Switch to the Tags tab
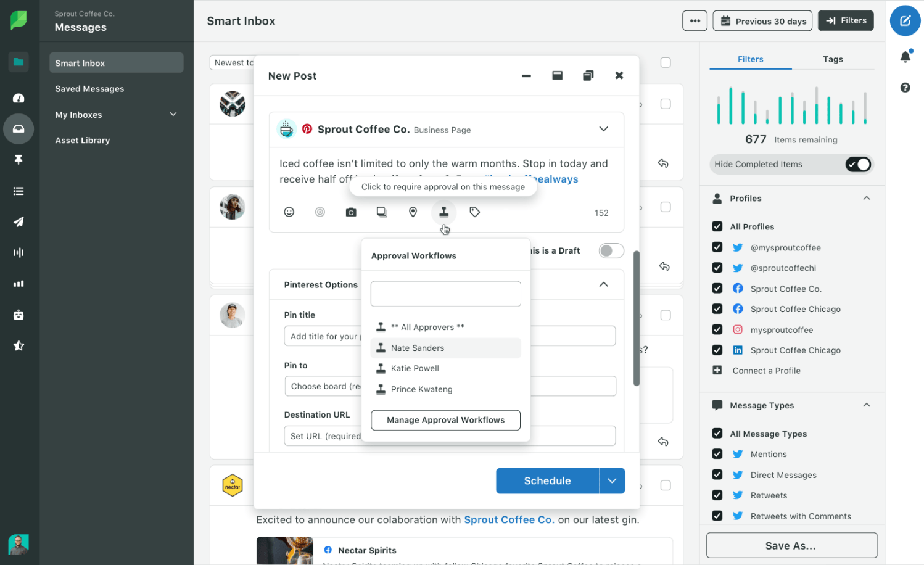924x565 pixels. (832, 59)
